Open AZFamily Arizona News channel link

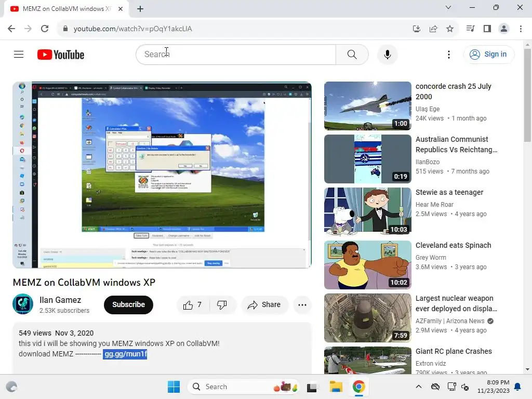pos(450,321)
